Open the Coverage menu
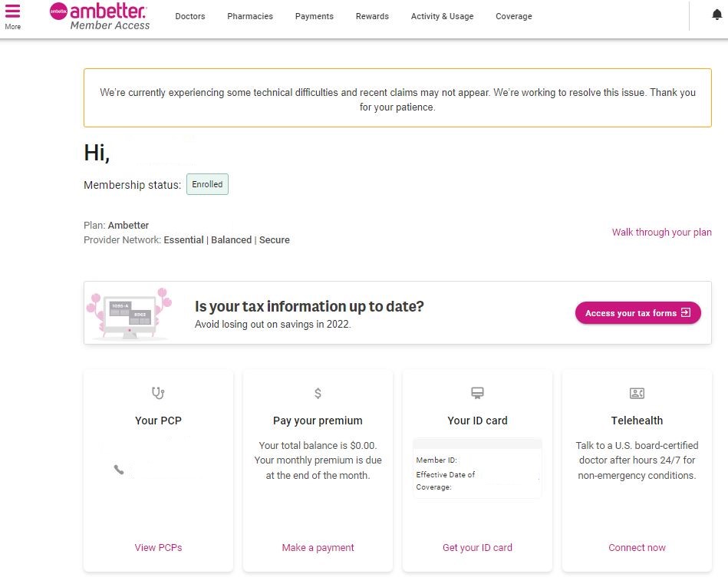Image resolution: width=728 pixels, height=584 pixels. (513, 16)
